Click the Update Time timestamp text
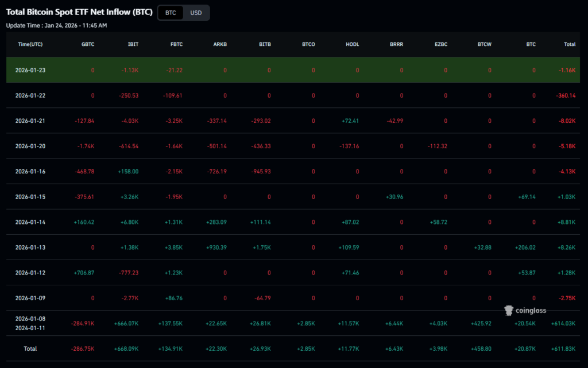Screen dimensions: 588x368 click(56, 25)
